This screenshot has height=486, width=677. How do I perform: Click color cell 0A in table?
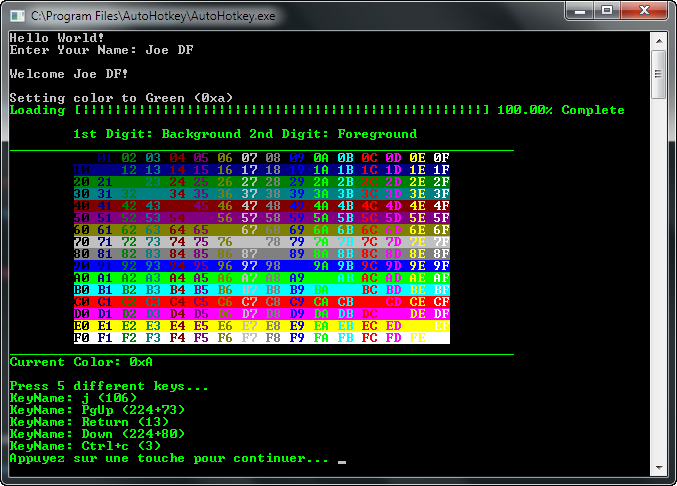321,158
